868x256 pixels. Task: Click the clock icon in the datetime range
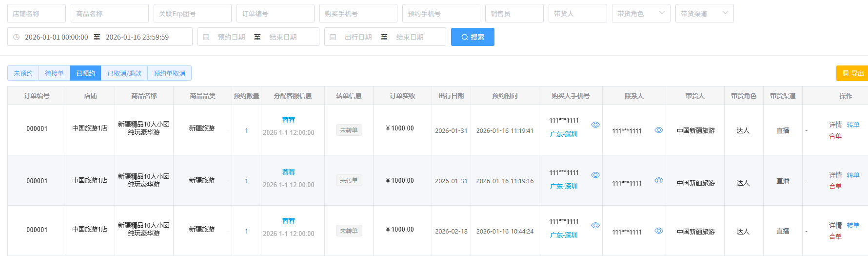pyautogui.click(x=16, y=37)
